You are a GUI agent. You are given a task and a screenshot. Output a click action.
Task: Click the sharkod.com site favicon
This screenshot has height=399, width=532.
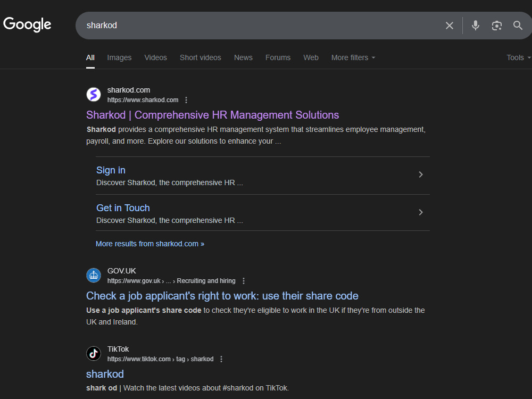[x=94, y=94]
